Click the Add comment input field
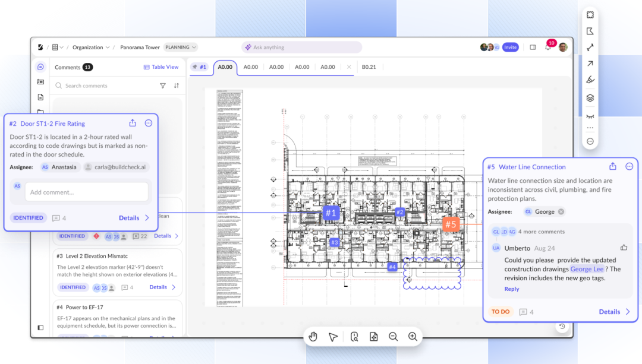642x364 pixels. (86, 192)
